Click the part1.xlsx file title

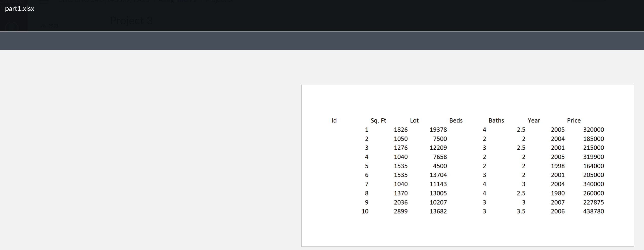(19, 9)
